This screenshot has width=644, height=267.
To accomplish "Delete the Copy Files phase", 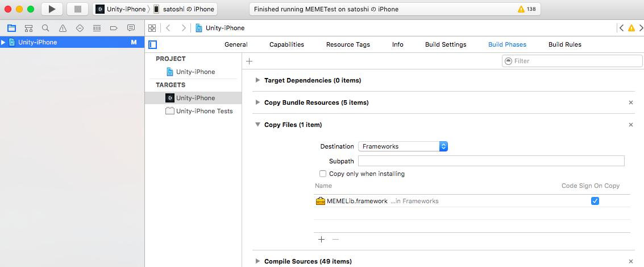I will coord(631,125).
